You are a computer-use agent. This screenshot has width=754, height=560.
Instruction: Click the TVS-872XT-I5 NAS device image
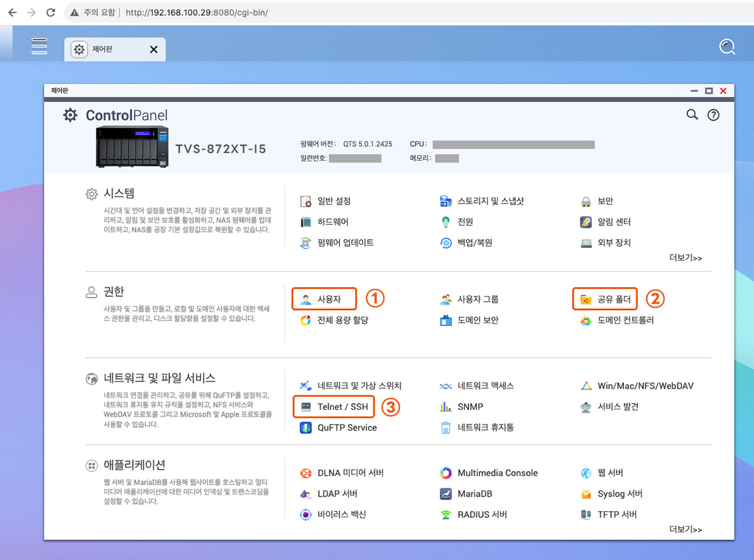(x=133, y=146)
